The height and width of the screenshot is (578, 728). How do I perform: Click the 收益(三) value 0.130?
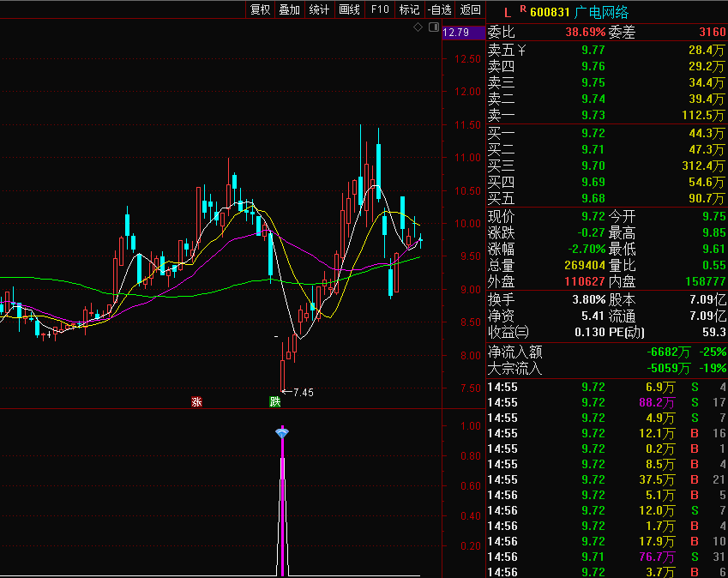click(590, 333)
